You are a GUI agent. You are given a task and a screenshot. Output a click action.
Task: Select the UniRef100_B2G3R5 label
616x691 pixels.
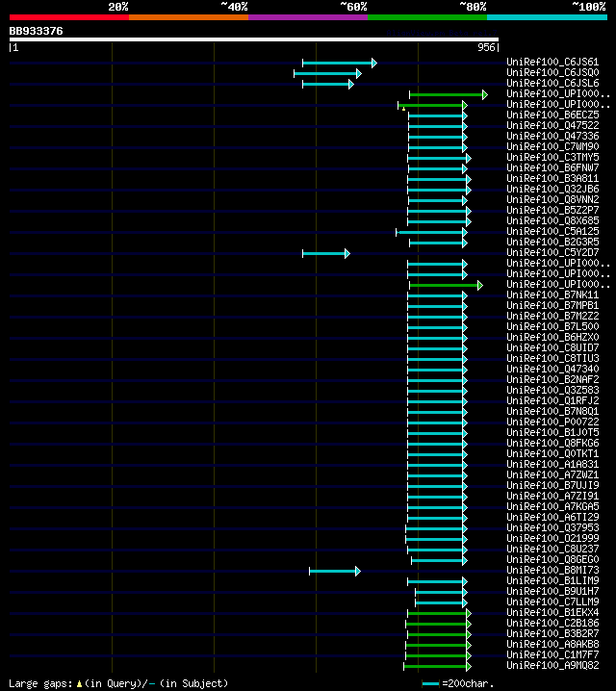(x=552, y=242)
